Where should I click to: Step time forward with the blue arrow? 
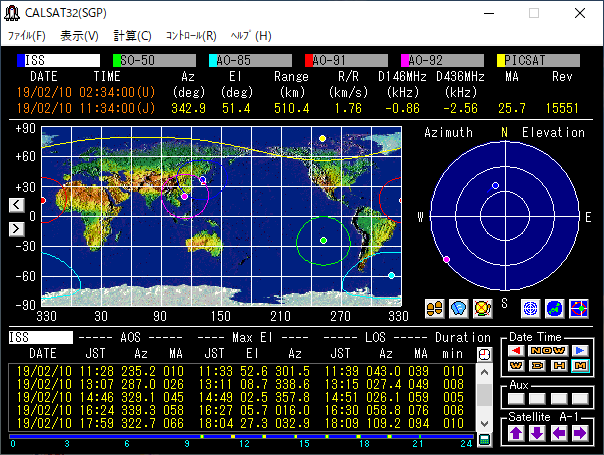click(x=580, y=350)
